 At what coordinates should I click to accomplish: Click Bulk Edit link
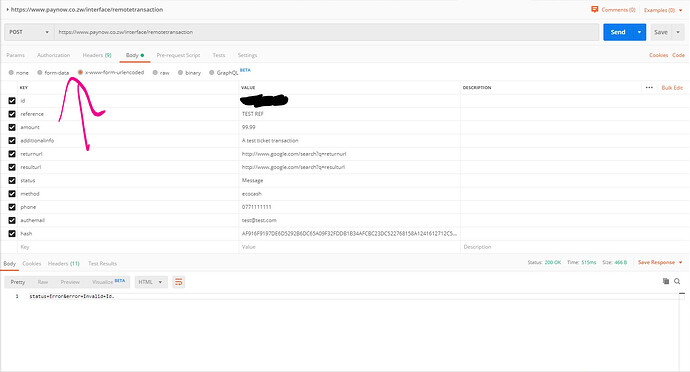tap(672, 88)
